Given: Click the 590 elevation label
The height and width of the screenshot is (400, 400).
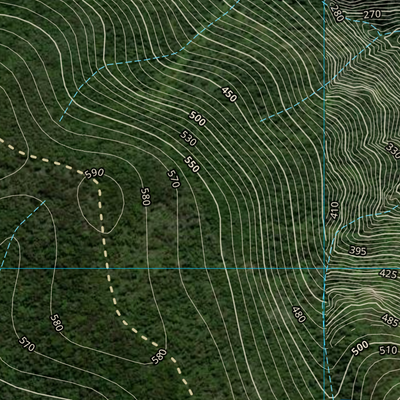Looking at the screenshot, I should 94,174.
